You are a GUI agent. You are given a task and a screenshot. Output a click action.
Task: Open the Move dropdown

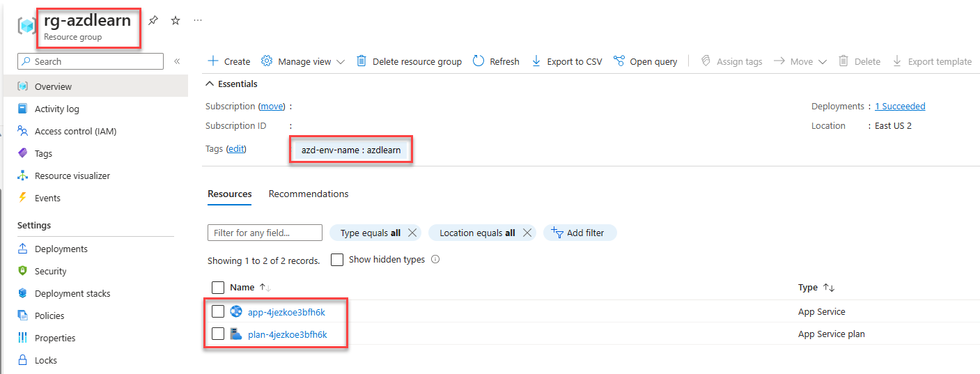click(x=800, y=61)
